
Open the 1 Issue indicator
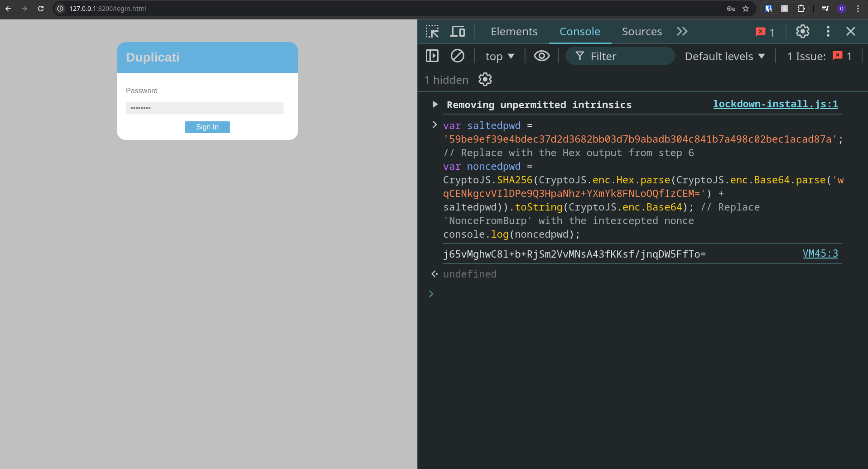(x=820, y=56)
